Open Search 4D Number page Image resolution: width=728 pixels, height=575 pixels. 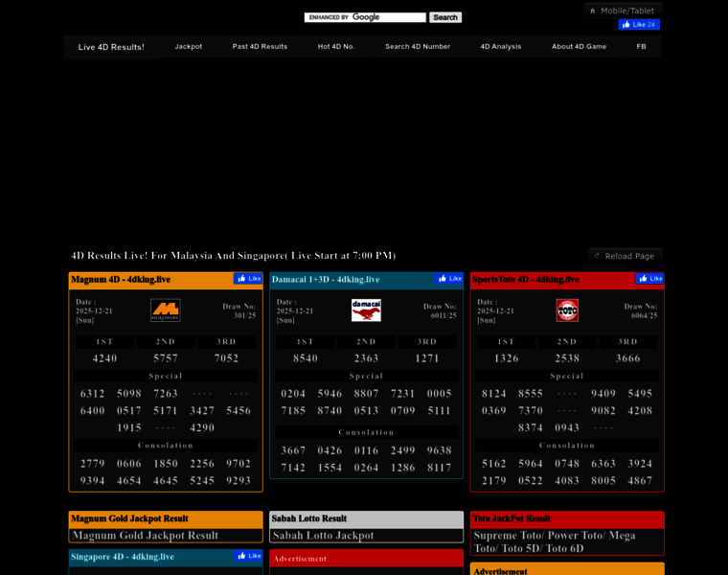[x=418, y=46]
